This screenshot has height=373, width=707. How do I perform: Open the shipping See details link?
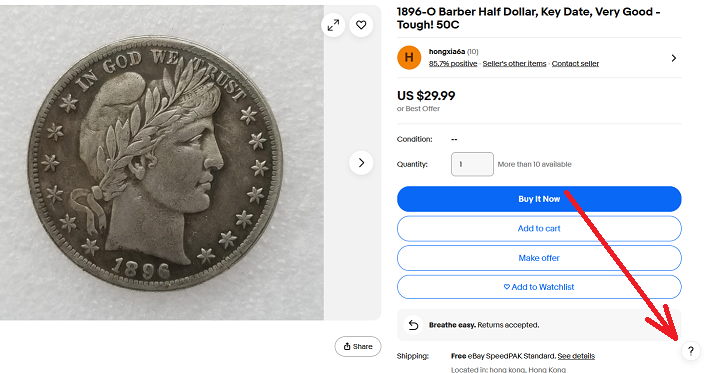click(576, 356)
